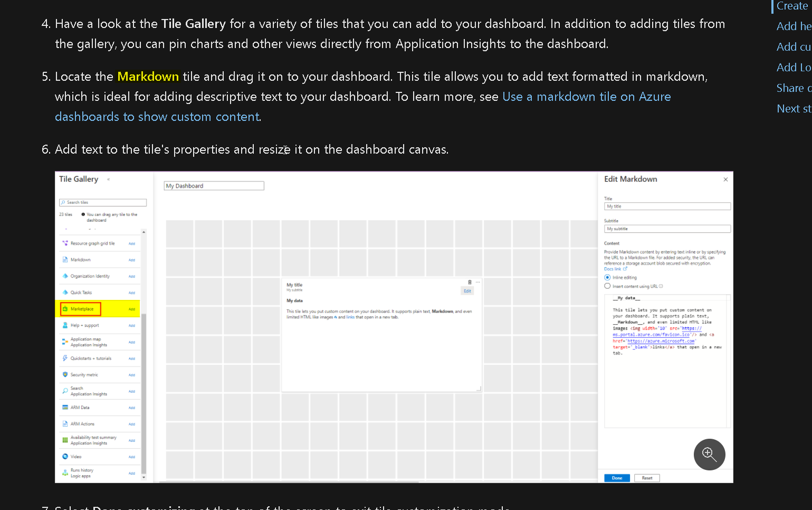Click the highlighted Marketplace tile icon
The width and height of the screenshot is (812, 510).
pyautogui.click(x=64, y=309)
